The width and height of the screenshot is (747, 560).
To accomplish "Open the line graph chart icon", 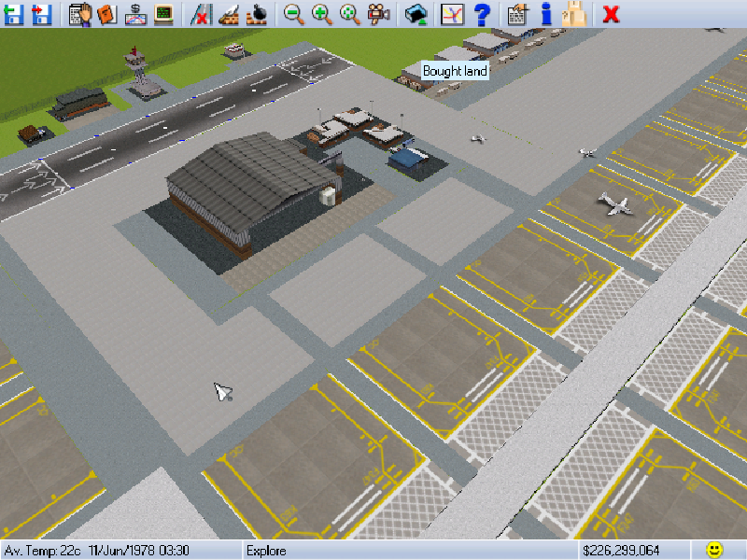I will (x=452, y=13).
